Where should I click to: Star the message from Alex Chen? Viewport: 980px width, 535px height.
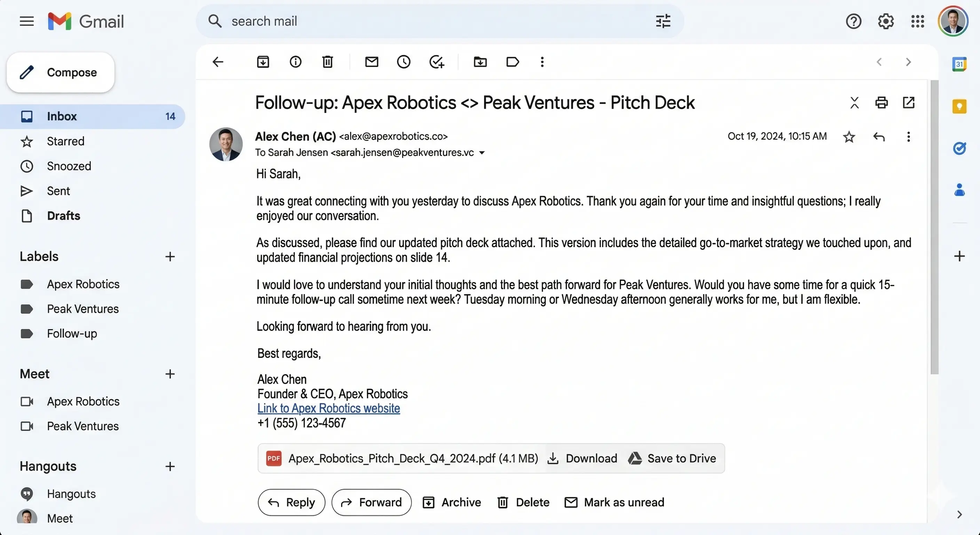tap(849, 137)
